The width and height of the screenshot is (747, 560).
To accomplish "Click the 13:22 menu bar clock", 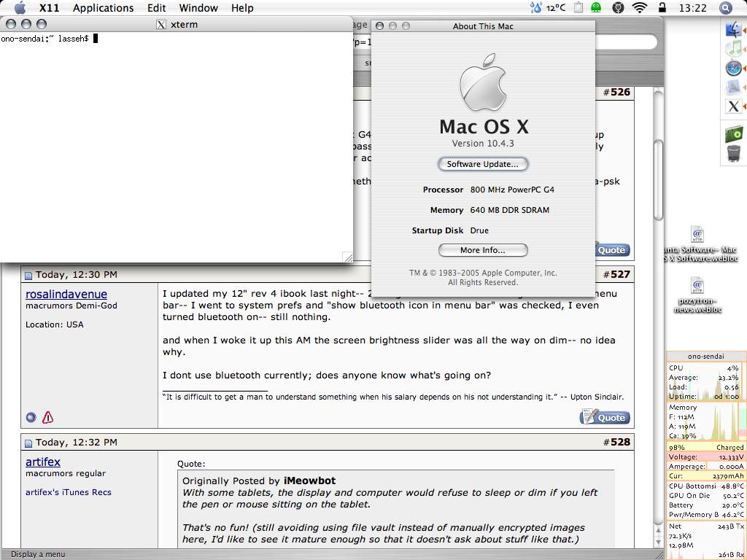I will pos(692,7).
